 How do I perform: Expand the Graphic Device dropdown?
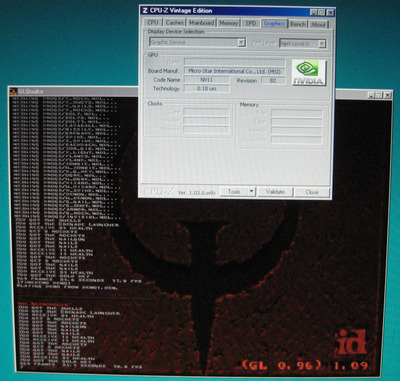coord(242,42)
